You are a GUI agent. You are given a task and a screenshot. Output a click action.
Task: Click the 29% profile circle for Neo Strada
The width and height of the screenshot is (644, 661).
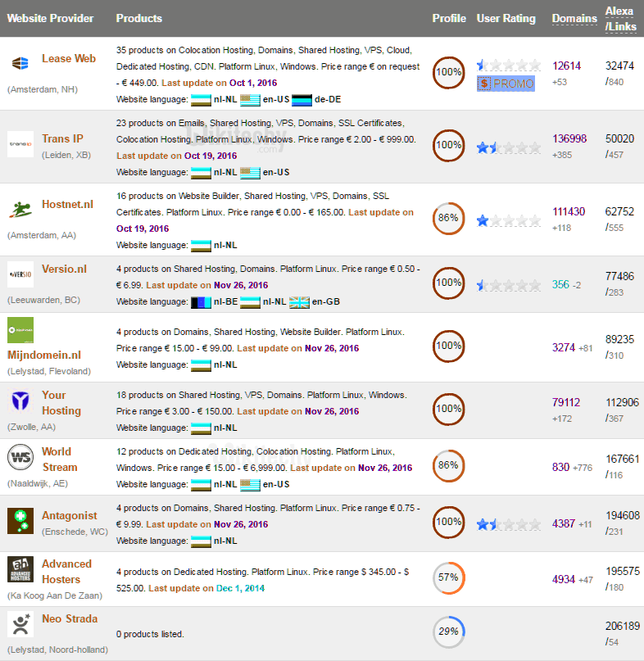[448, 632]
